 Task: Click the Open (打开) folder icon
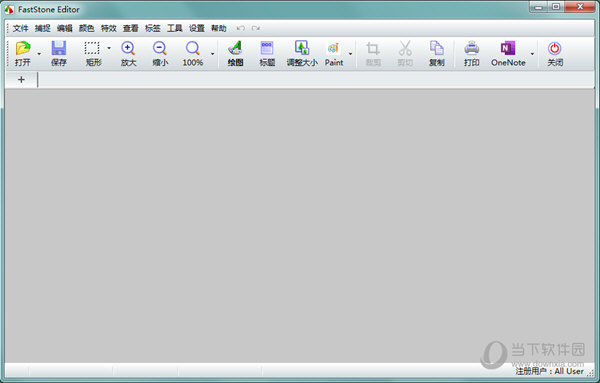23,48
